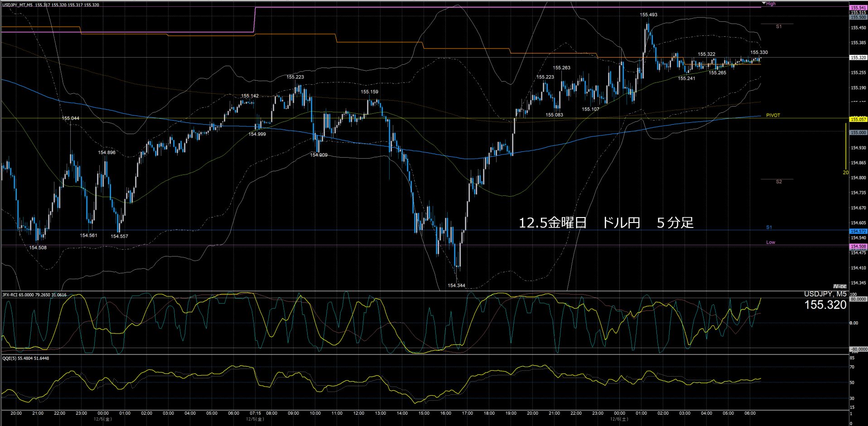Screen dimensions: 868x426
Task: Click the 12/6(土) date marker on time axis
Action: pyautogui.click(x=619, y=419)
